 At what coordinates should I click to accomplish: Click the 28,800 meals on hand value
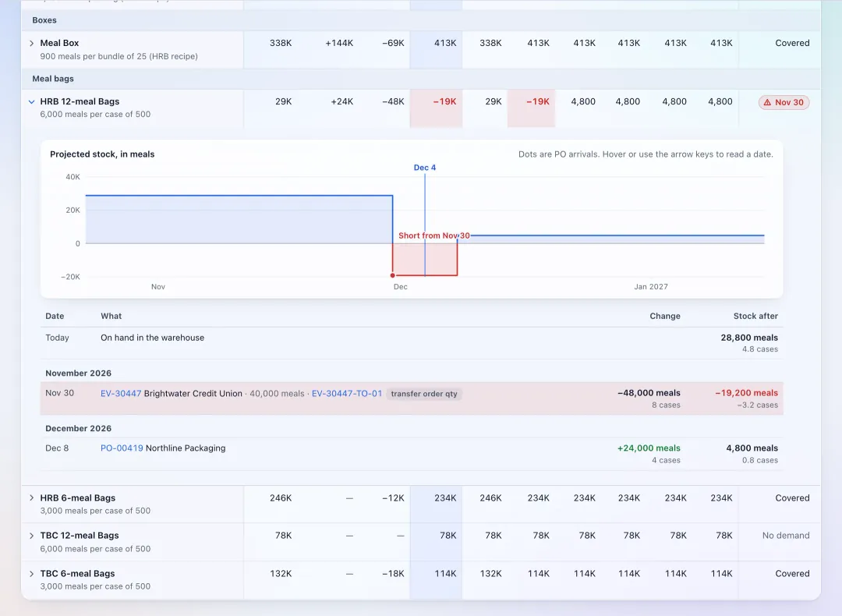pos(749,338)
